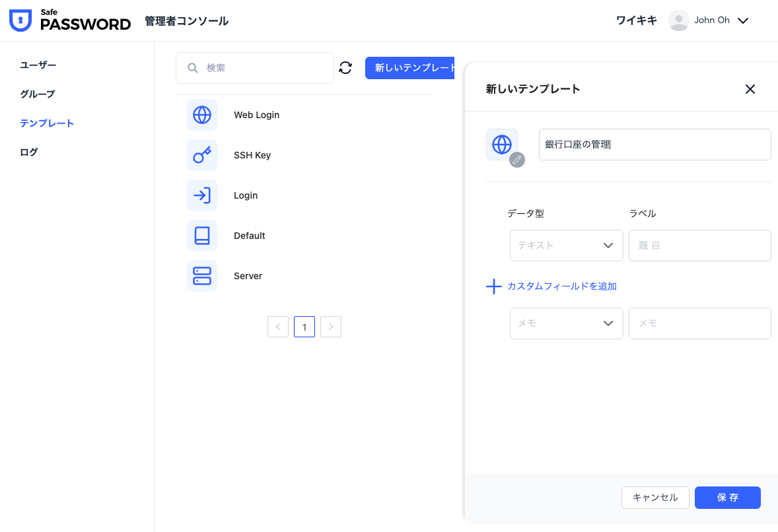The image size is (778, 532).
Task: Open the テキスト data type dropdown
Action: (x=566, y=246)
